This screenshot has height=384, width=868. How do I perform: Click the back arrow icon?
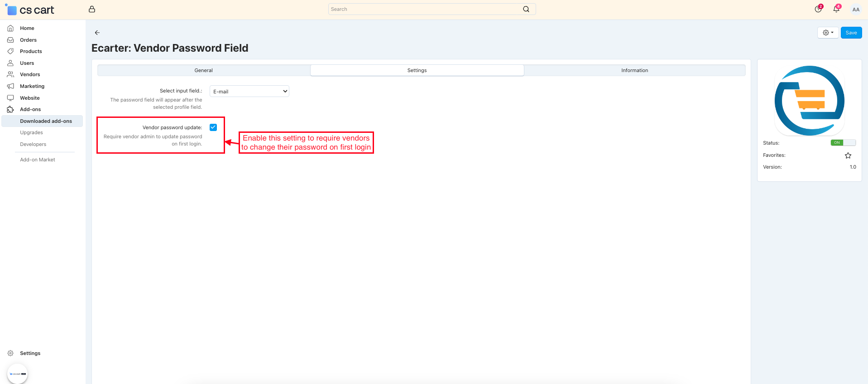(97, 33)
